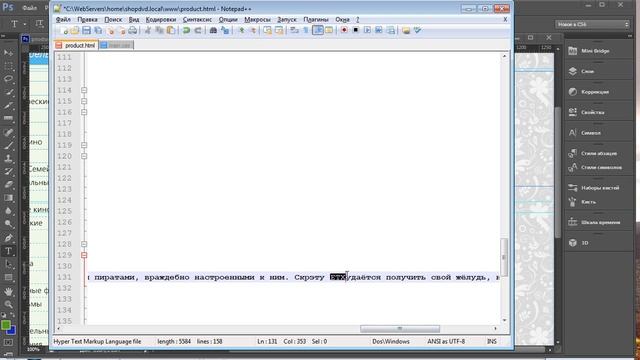Collapse the red fold marker on line 129
Viewport: 640px width, 360px height.
(x=84, y=255)
